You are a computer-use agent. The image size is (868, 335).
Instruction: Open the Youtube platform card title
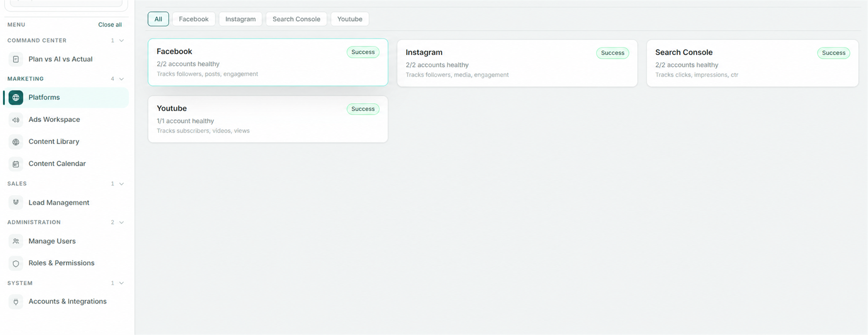[171, 108]
